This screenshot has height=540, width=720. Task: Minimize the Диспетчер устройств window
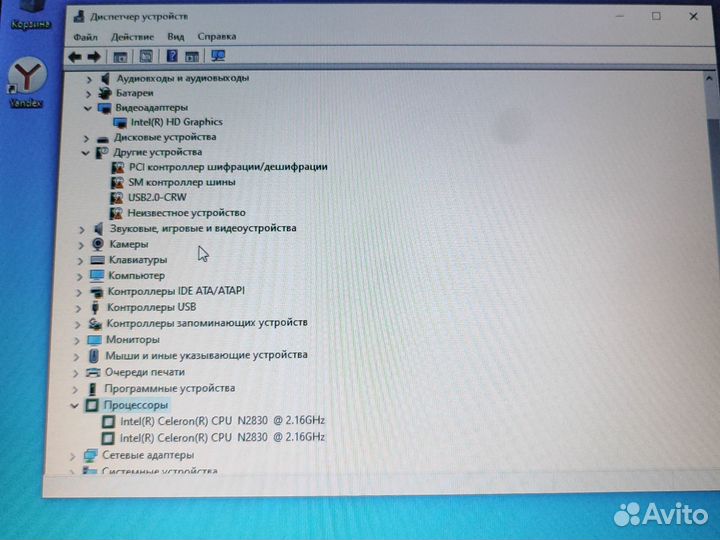[x=619, y=17]
